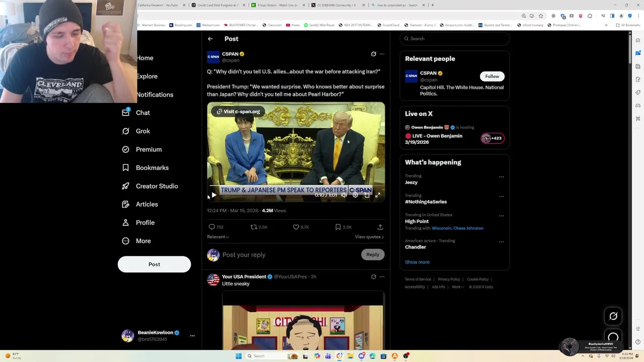Go back using the Post back arrow
Screen dimensions: 644x362
click(210, 39)
